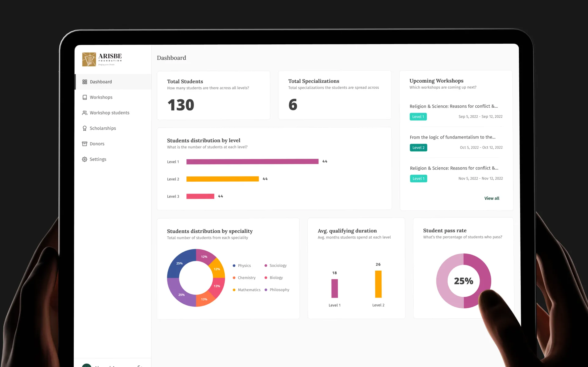
Task: Click the date range 'Nov 5, 2022 - Nov 12, 2022'
Action: [x=481, y=178]
